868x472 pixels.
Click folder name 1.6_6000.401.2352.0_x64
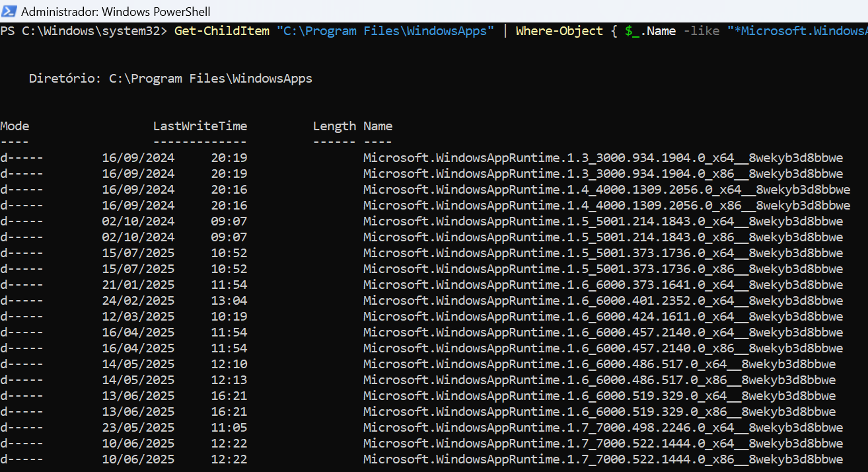(x=603, y=301)
